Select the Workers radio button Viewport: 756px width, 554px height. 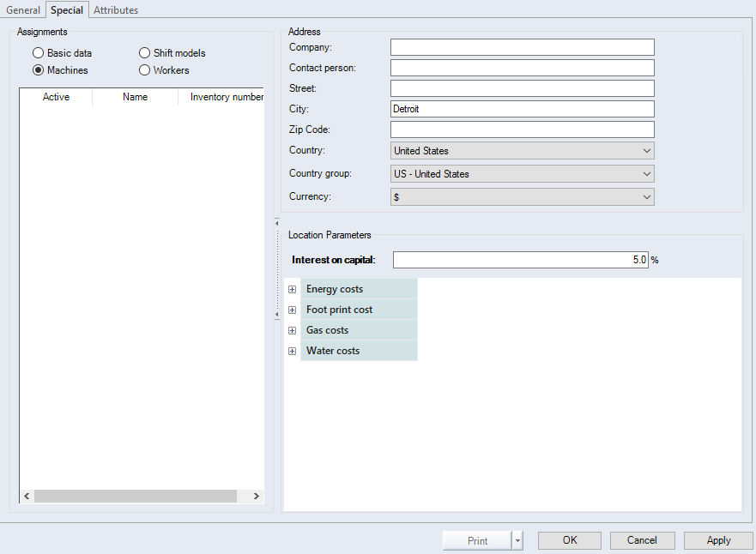coord(145,70)
